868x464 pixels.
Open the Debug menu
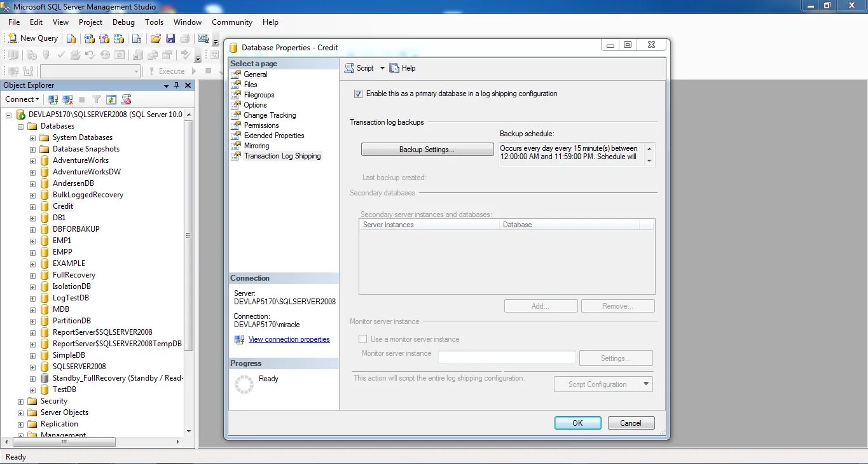point(123,22)
